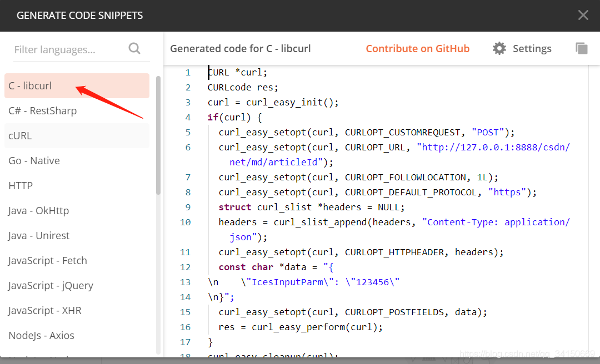The image size is (600, 364).
Task: Click line 'curl = curl_easy_init();'
Action: (x=273, y=102)
